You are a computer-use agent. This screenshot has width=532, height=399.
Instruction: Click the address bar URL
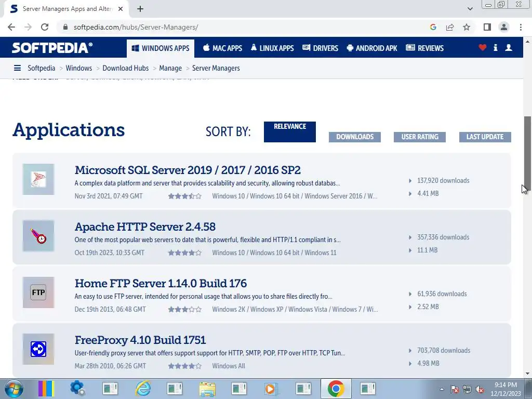(136, 27)
